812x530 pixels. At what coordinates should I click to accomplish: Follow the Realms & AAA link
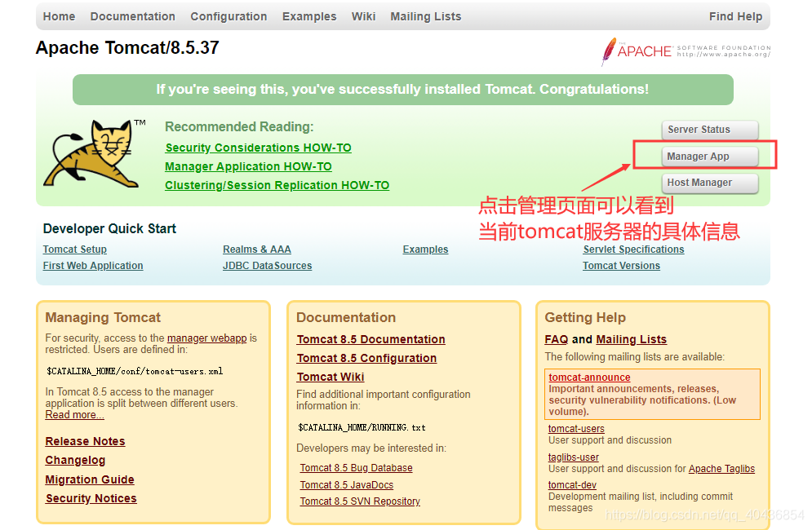tap(257, 250)
